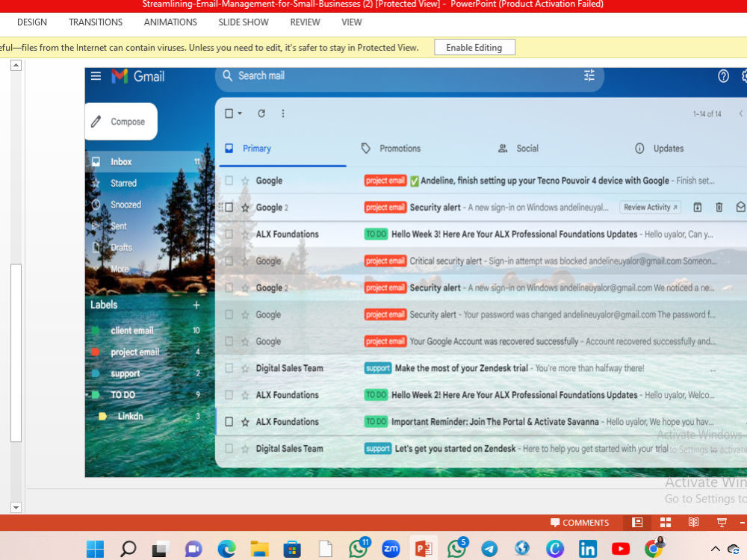747x560 pixels.
Task: Check the Security alert email with Review Activity
Action: pyautogui.click(x=229, y=208)
